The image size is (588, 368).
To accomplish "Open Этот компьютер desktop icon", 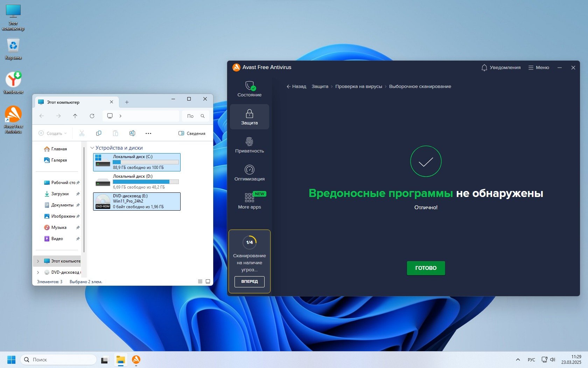I will coord(13,18).
